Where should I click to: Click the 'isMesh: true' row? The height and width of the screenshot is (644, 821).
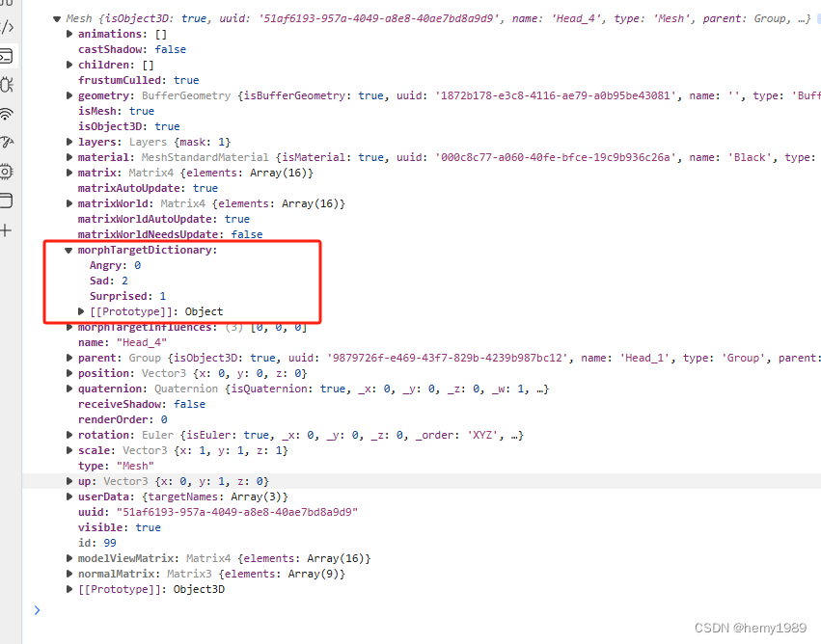pyautogui.click(x=116, y=111)
